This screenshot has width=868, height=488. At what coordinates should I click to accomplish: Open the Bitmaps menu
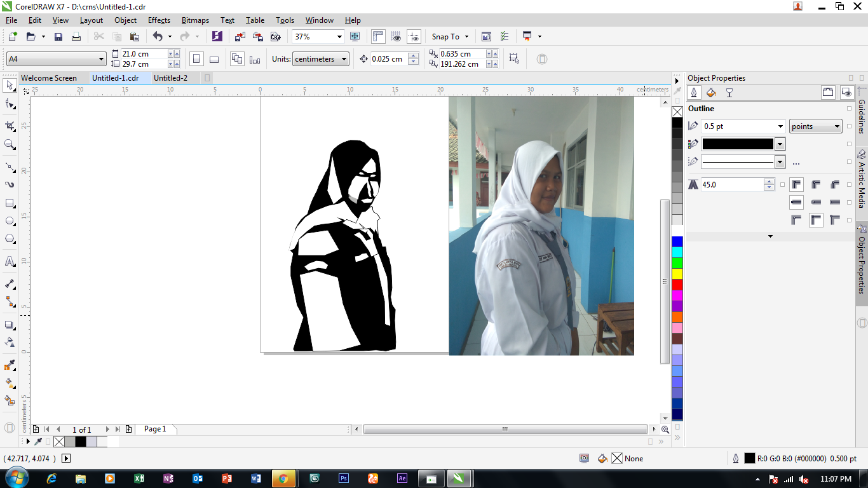pyautogui.click(x=195, y=20)
